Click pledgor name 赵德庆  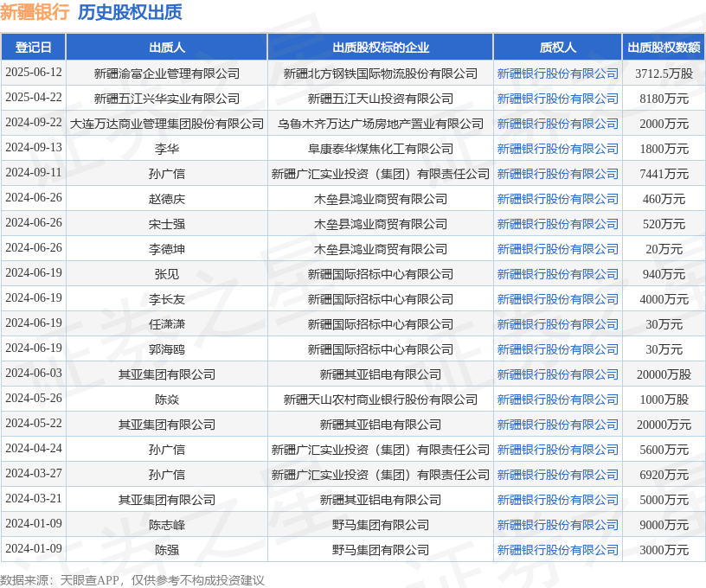point(167,199)
